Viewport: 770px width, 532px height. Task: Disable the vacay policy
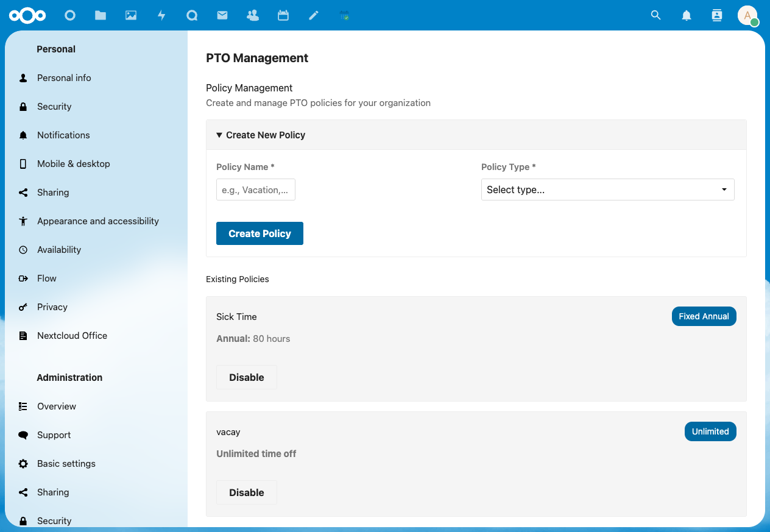(x=247, y=492)
